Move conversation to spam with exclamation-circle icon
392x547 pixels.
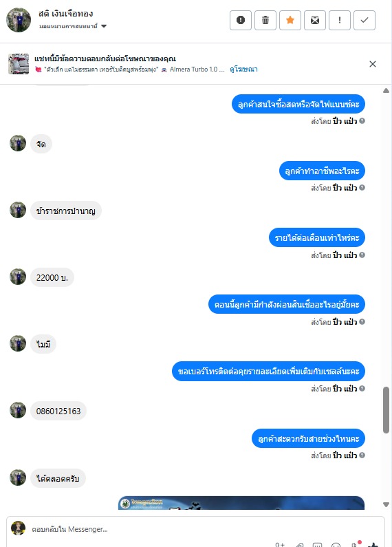[241, 20]
